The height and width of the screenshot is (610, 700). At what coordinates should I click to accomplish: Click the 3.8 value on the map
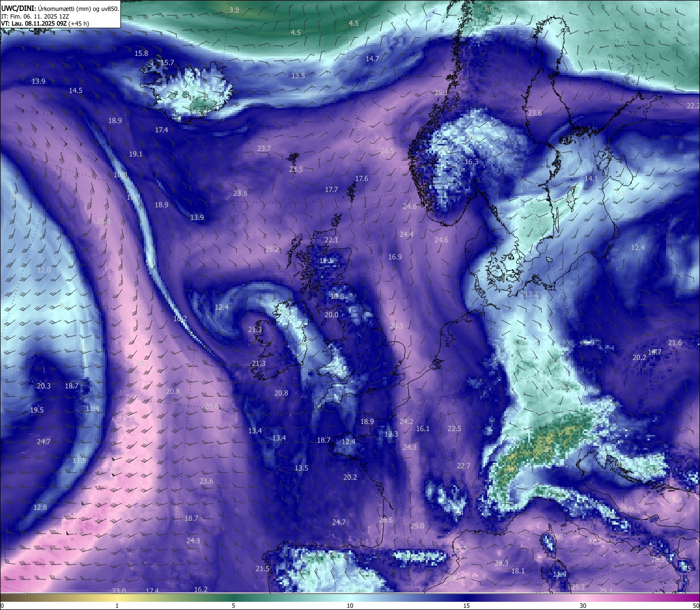[234, 10]
